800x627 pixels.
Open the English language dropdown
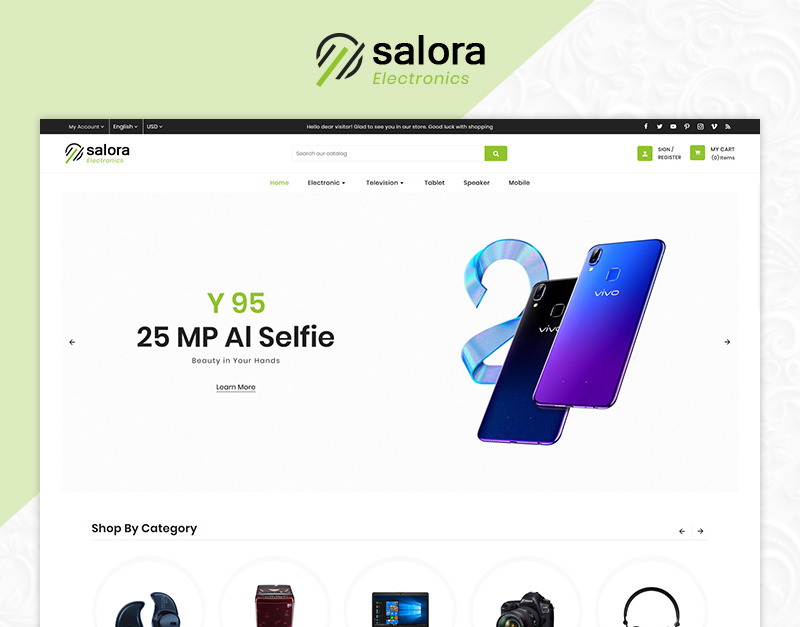tap(125, 127)
